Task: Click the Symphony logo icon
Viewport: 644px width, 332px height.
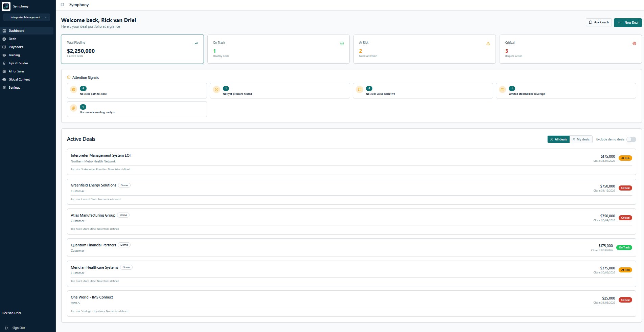Action: 6,6
